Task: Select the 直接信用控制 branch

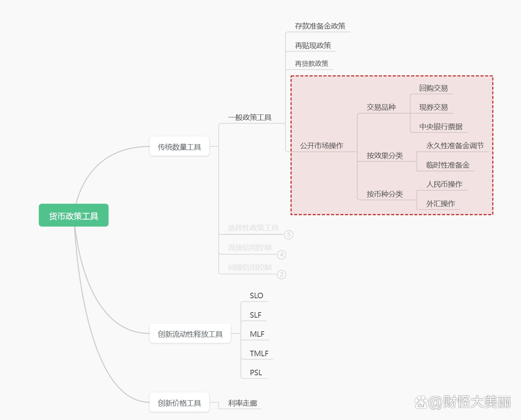Action: pyautogui.click(x=250, y=248)
